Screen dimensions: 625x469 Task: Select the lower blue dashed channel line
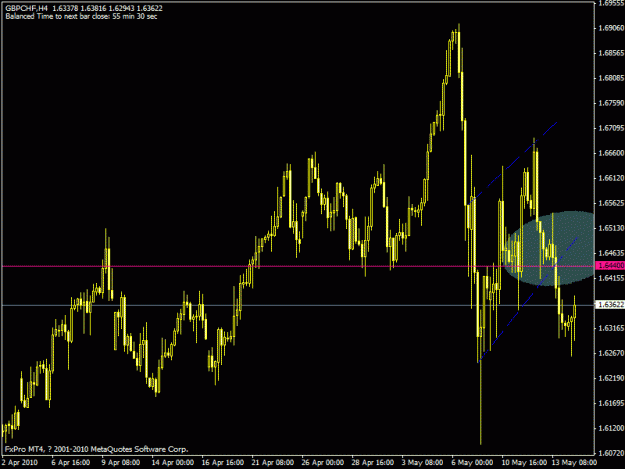pyautogui.click(x=528, y=299)
